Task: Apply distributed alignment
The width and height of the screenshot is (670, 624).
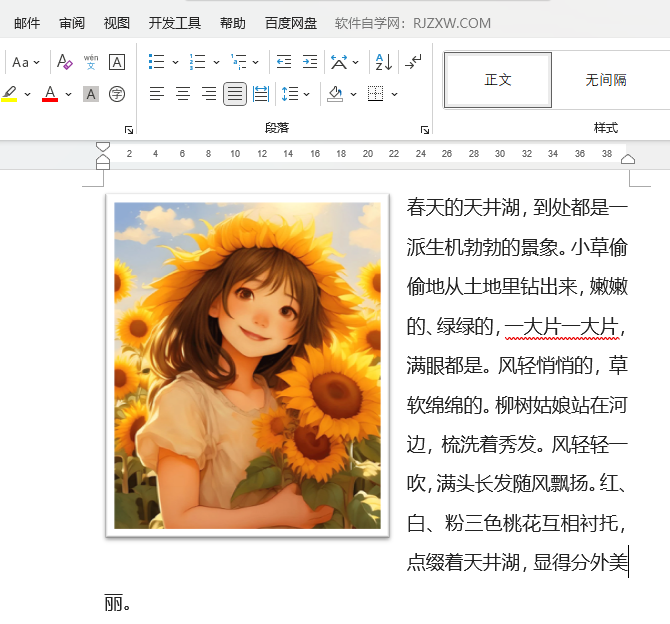Action: pos(261,94)
